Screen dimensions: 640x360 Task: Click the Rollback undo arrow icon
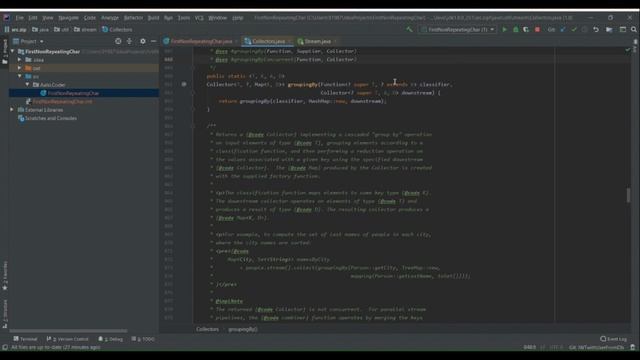point(596,29)
